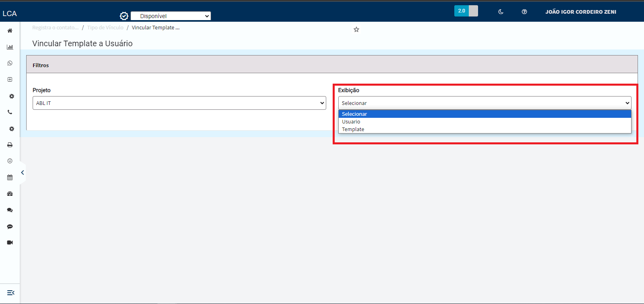This screenshot has height=304, width=644.
Task: Choose Template from the Exibição list
Action: pos(485,129)
